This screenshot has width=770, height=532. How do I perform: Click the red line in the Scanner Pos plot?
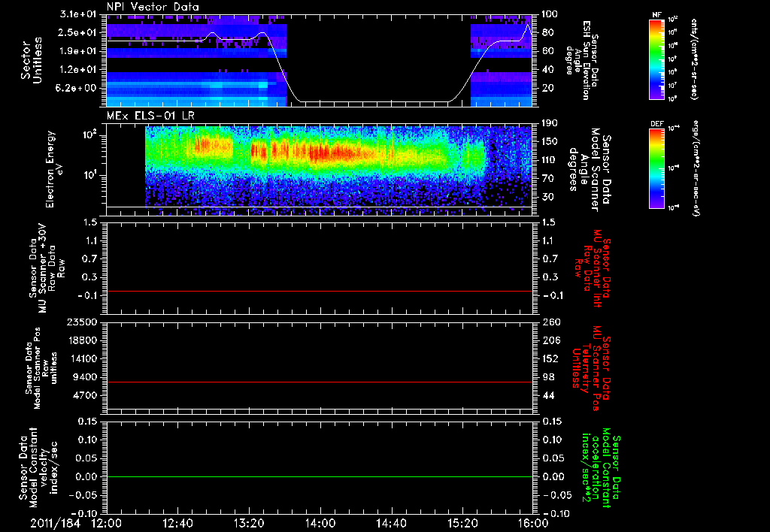[x=320, y=382]
